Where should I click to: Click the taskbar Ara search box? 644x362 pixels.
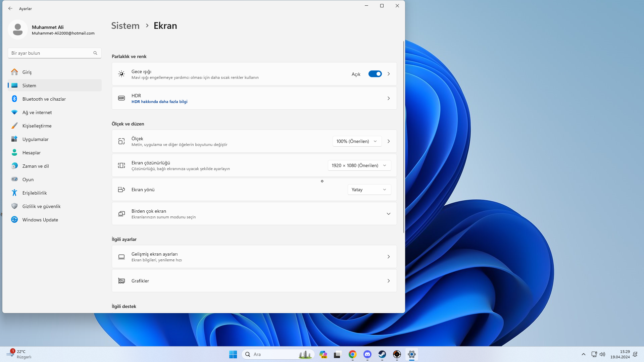tap(278, 354)
